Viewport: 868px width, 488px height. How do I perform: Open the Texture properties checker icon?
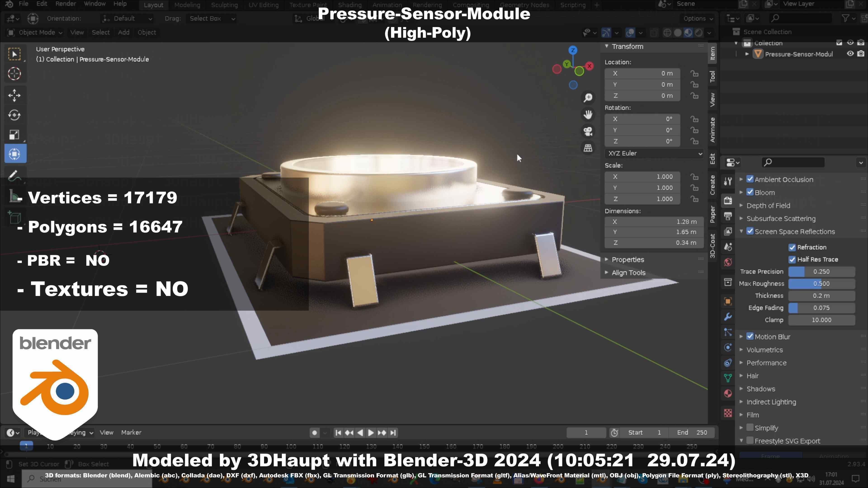coord(728,413)
